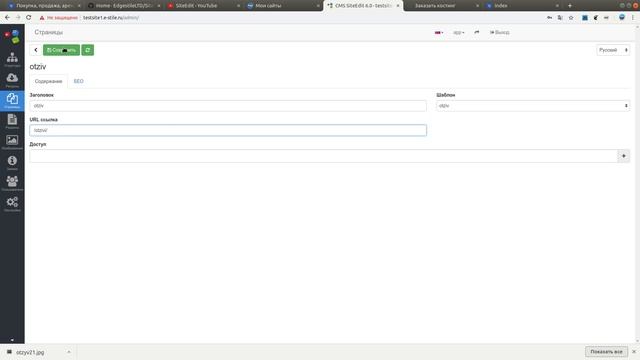Switch to the Покупка, продажа browser tab
This screenshot has height=360, width=640.
click(x=43, y=6)
